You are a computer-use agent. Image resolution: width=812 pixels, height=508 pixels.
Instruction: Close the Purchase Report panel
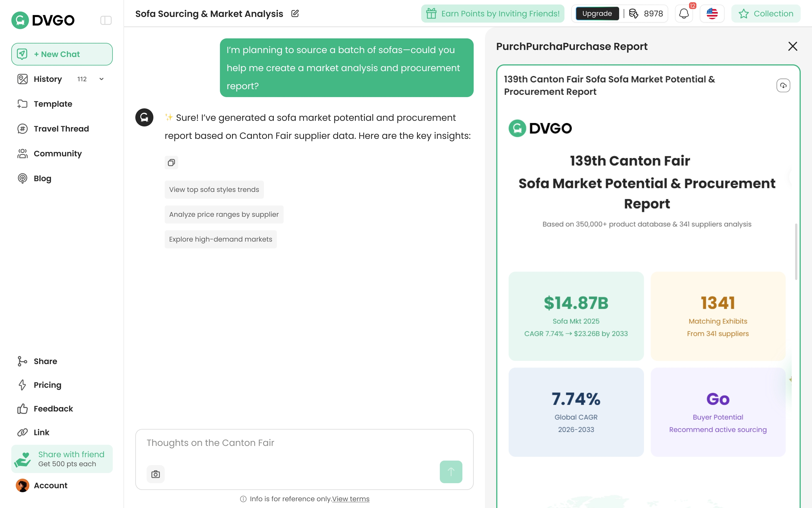point(793,46)
